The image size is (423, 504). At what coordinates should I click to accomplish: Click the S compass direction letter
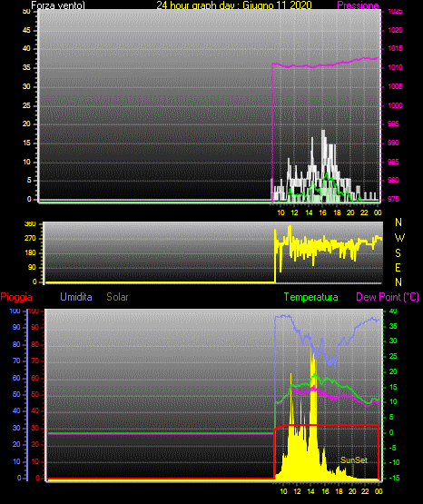coord(398,253)
